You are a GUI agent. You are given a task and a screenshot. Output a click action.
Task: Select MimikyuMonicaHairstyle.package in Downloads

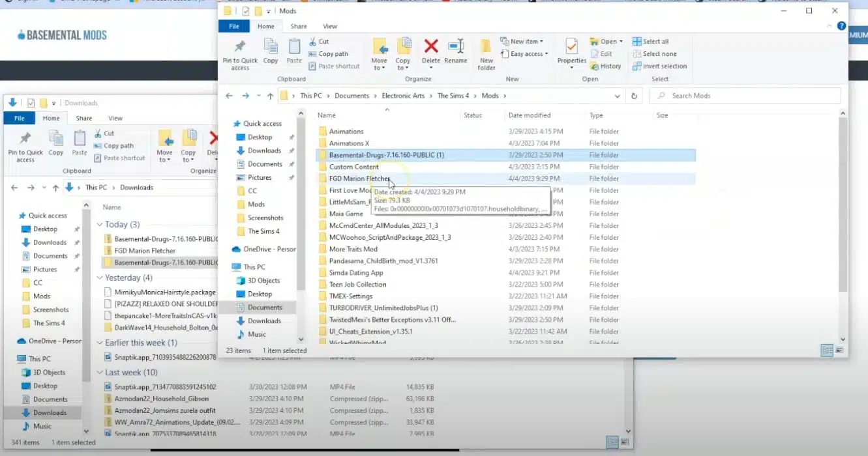165,292
